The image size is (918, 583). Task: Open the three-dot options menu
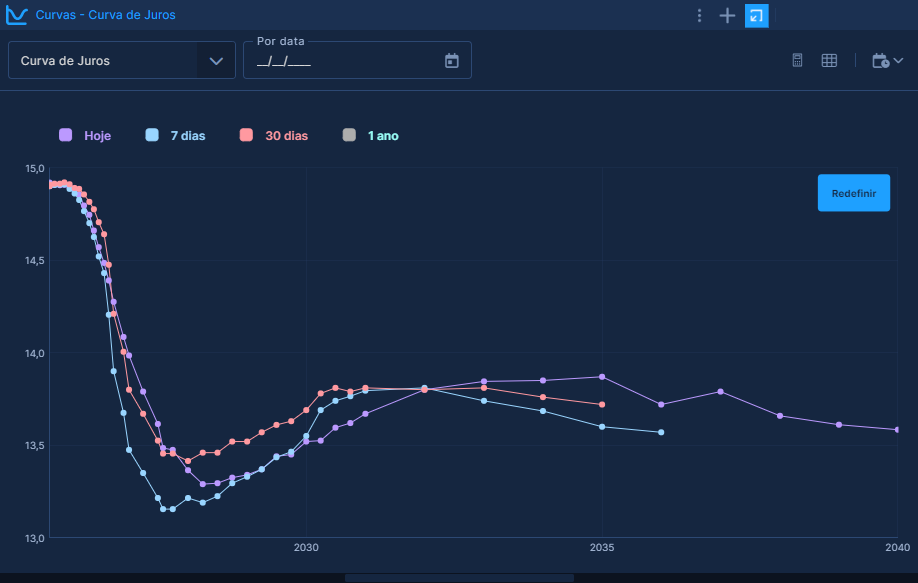(700, 15)
